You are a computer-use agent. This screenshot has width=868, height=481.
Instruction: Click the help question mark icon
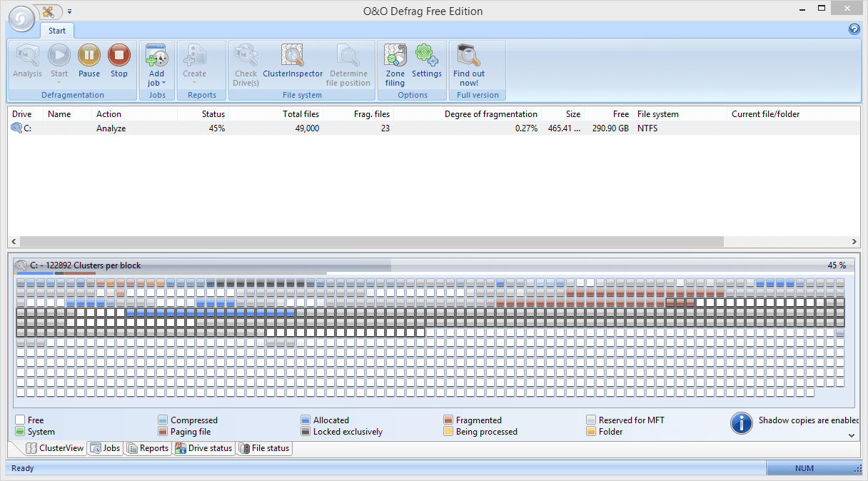coord(854,29)
